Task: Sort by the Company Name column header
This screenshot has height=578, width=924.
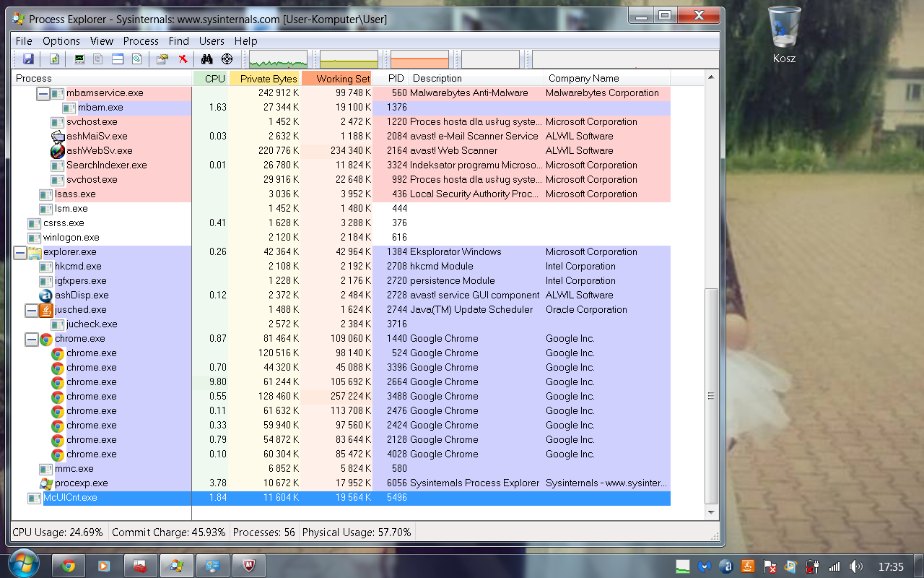Action: click(607, 78)
